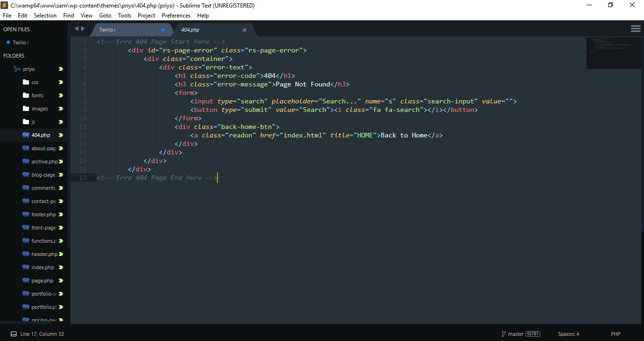Open the Spaces: 4 indentation selector

[568, 334]
